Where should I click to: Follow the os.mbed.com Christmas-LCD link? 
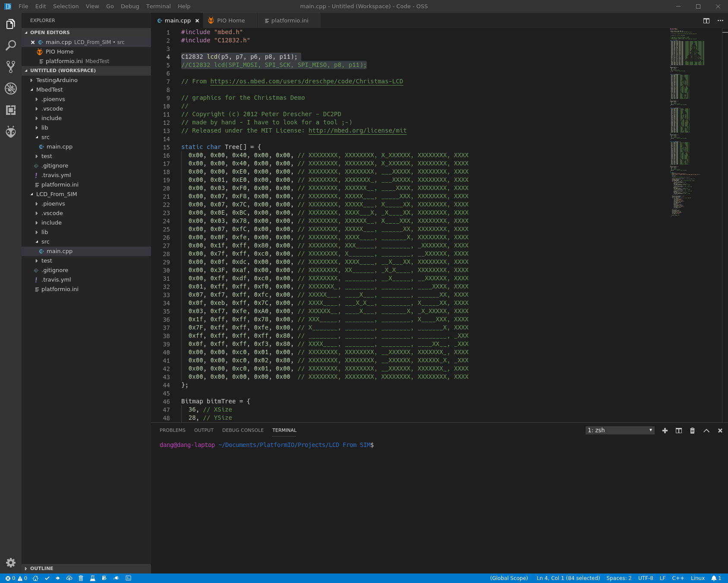307,82
